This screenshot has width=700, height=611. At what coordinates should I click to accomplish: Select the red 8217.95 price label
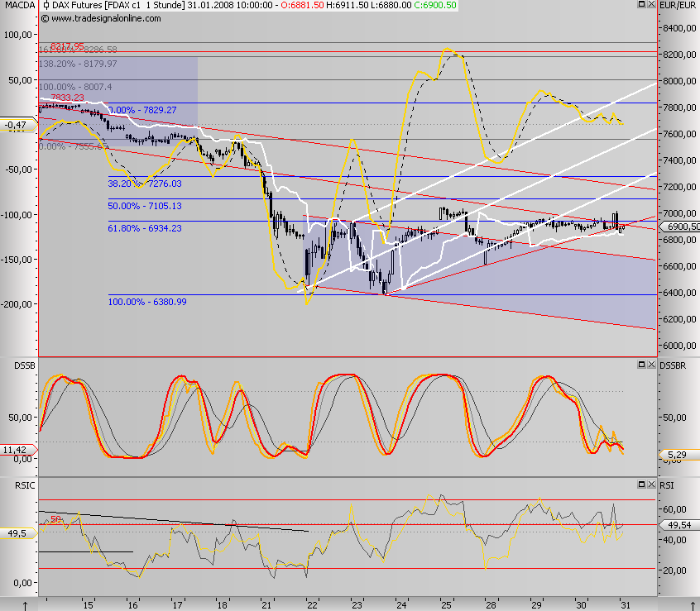(x=67, y=46)
